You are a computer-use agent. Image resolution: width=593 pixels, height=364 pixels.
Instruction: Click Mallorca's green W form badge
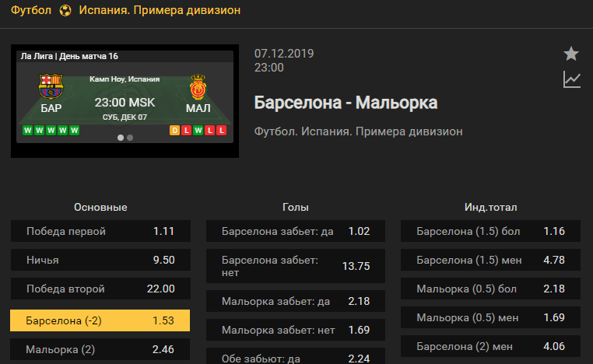198,131
